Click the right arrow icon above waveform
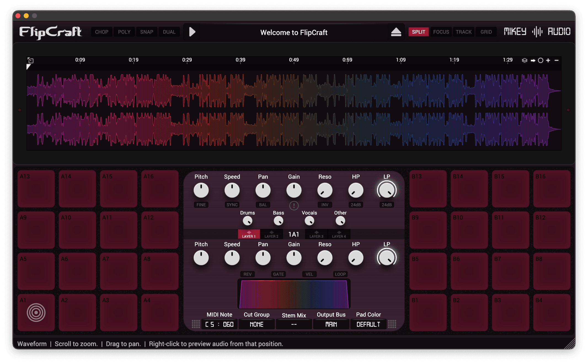 pyautogui.click(x=533, y=60)
